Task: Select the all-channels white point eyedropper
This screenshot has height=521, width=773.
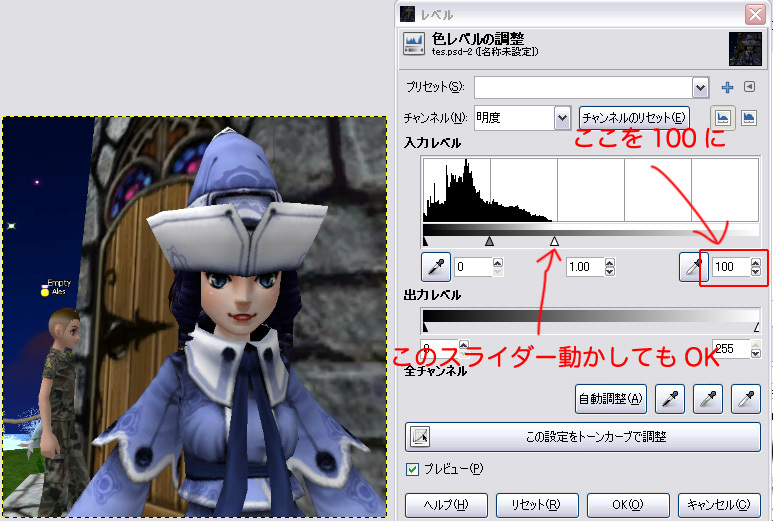Action: click(x=746, y=399)
